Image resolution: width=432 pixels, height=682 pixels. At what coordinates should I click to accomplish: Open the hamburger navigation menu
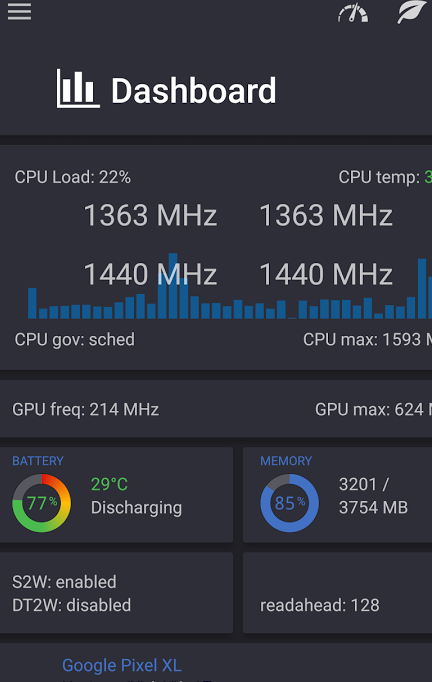point(20,12)
